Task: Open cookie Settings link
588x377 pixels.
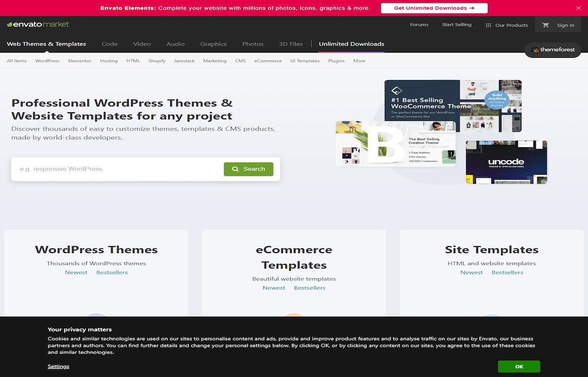Action: pyautogui.click(x=58, y=366)
